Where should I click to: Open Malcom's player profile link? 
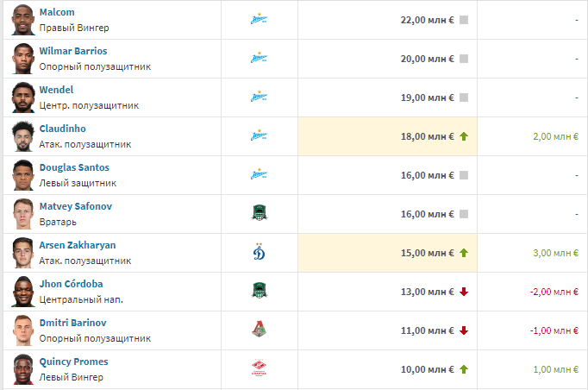click(x=57, y=12)
